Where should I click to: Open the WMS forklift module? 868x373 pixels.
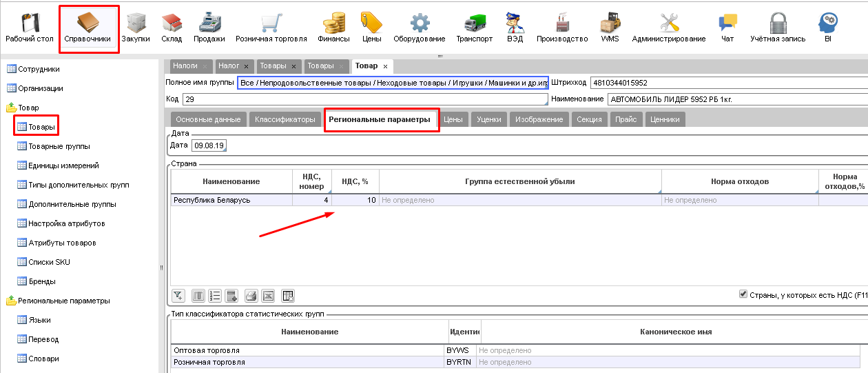coord(610,28)
